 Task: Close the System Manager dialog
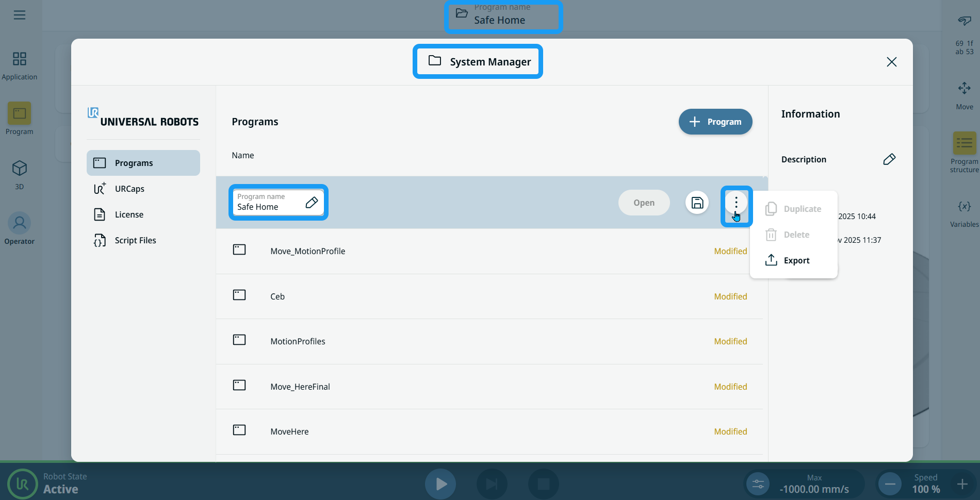click(x=891, y=62)
